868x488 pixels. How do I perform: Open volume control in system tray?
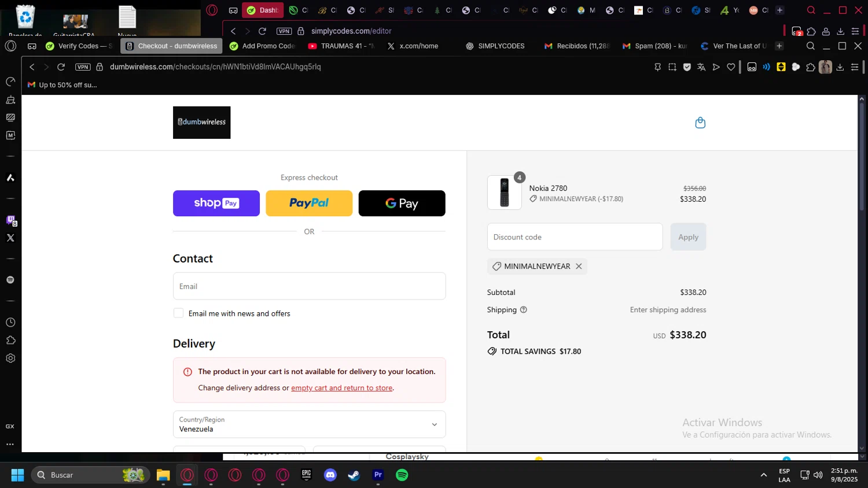[818, 475]
